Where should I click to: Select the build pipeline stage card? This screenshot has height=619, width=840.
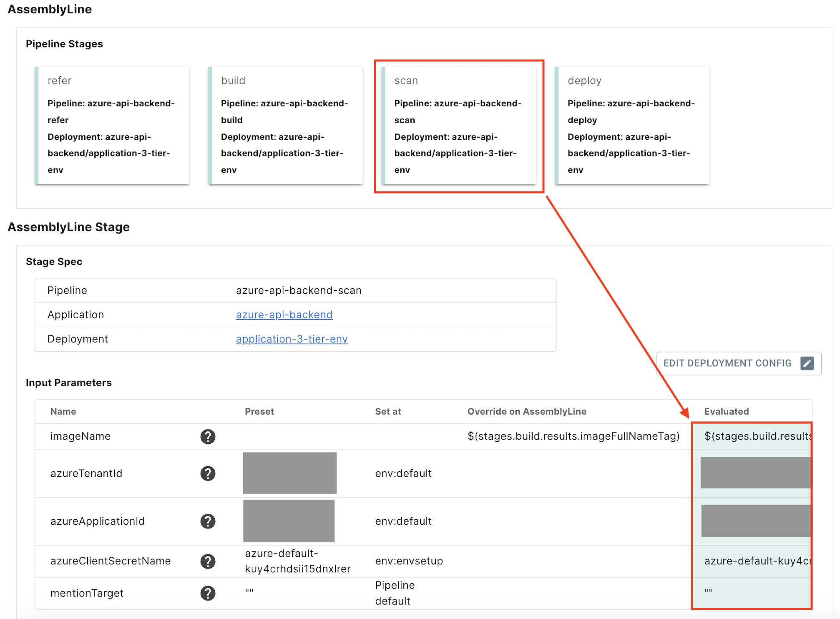pyautogui.click(x=286, y=125)
